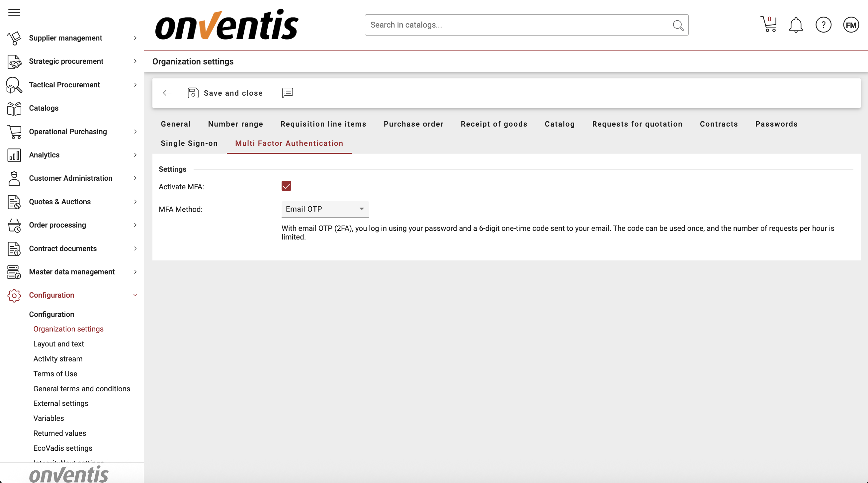Click the comment bubble icon in the toolbar
Image resolution: width=868 pixels, height=483 pixels.
(287, 93)
